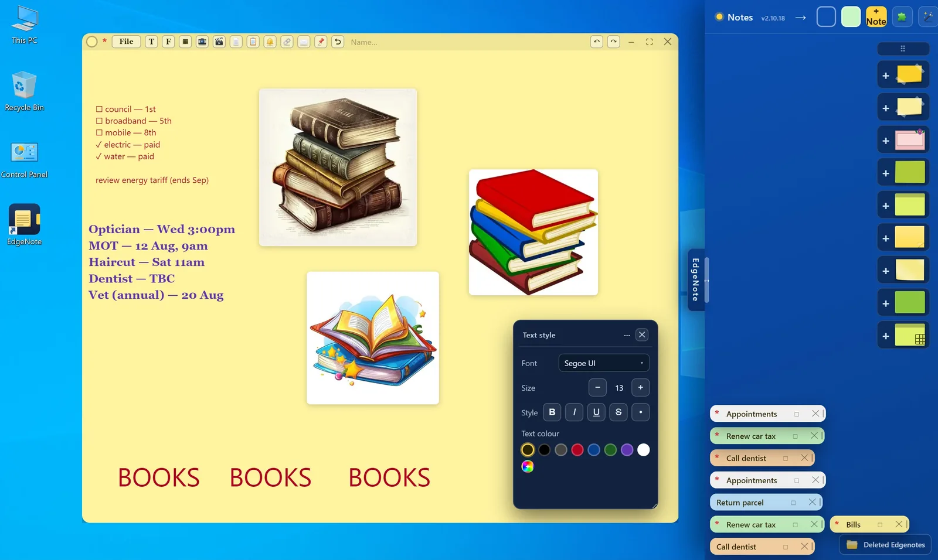Click the blank document icon in note toolbar

pos(236,42)
